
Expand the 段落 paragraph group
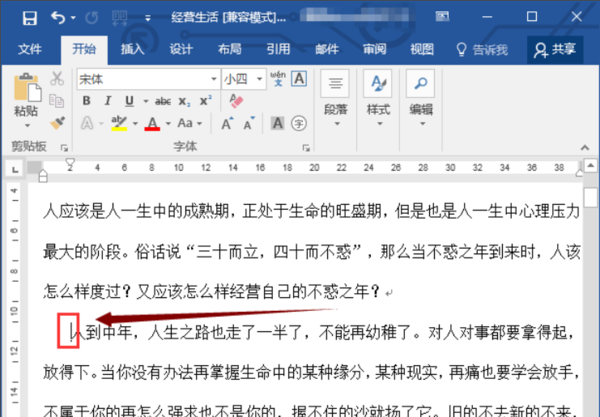335,98
